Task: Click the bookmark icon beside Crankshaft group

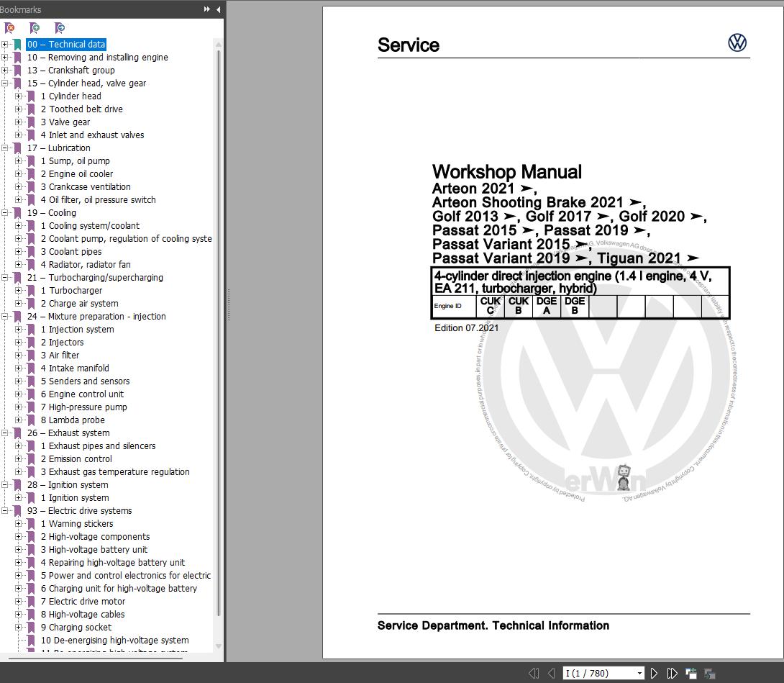Action: (x=17, y=71)
